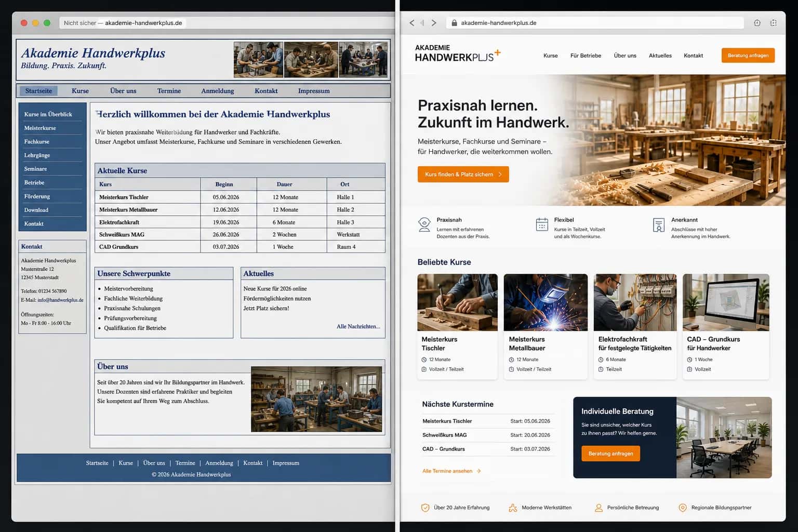Viewport: 798px width, 532px height.
Task: Open the Meisterkurs Metallbauer welding card image
Action: click(546, 302)
